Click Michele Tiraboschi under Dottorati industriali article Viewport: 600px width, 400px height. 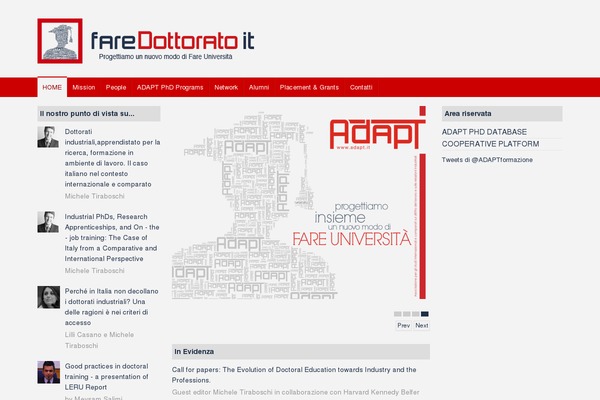click(x=95, y=196)
